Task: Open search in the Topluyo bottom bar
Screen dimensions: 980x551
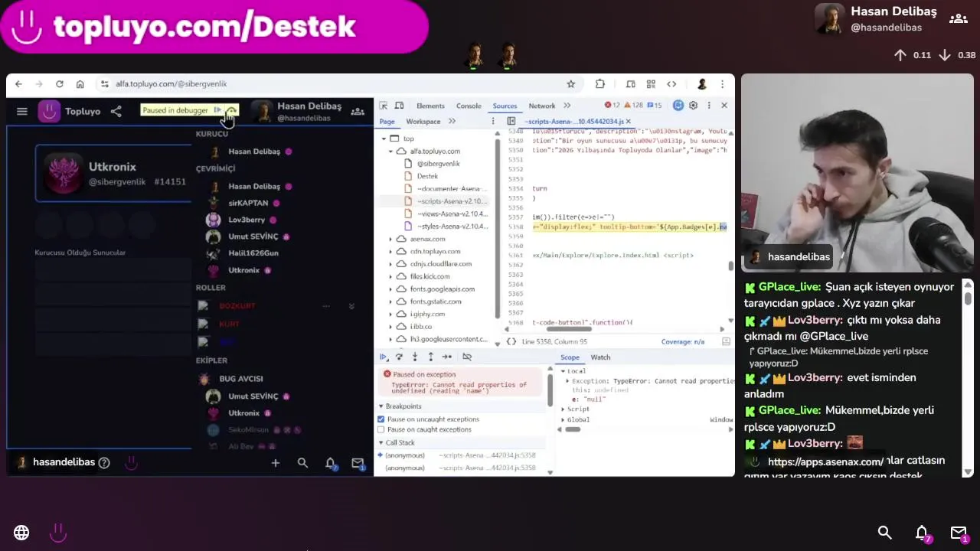Action: tap(302, 463)
